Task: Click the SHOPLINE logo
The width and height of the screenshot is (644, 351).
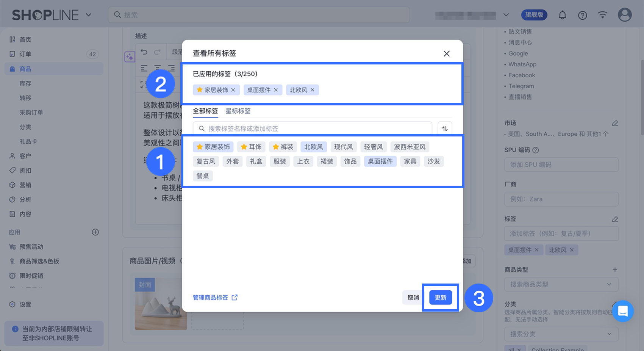Action: 45,15
